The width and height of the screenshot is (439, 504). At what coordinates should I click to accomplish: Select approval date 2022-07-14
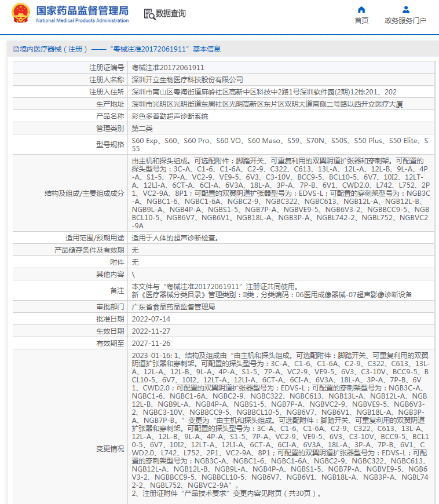click(x=151, y=319)
